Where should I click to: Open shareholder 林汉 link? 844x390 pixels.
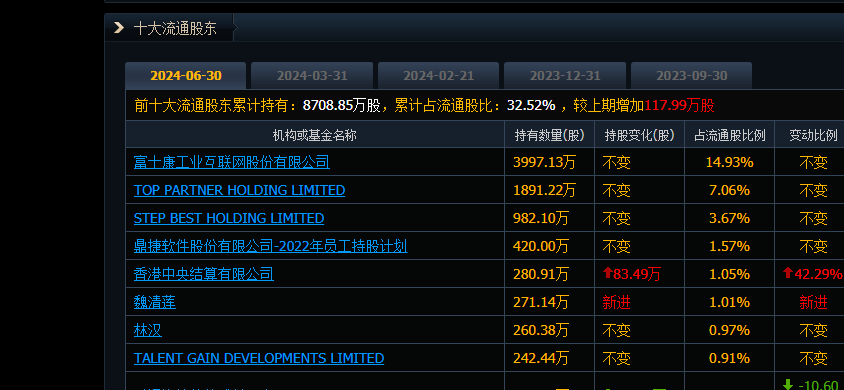coord(147,330)
